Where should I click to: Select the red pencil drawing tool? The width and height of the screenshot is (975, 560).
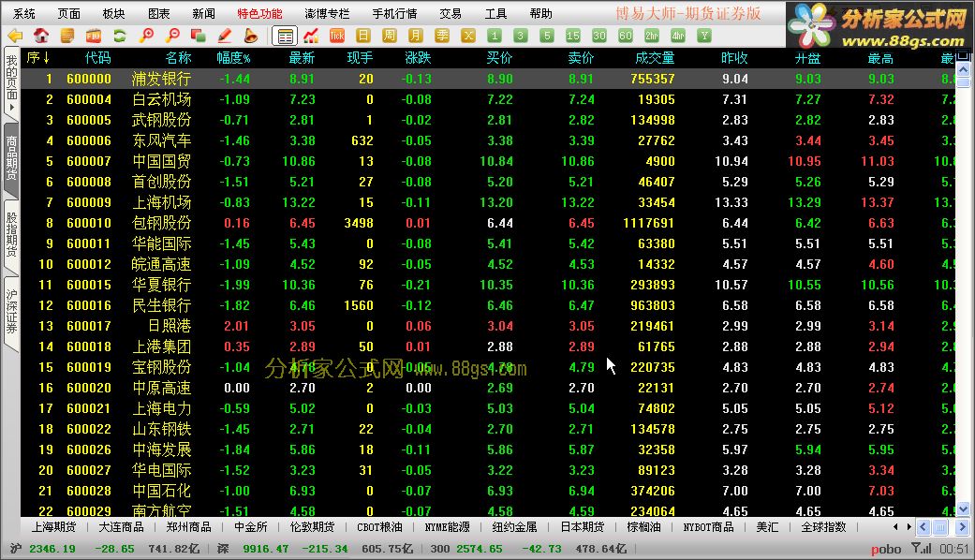tap(225, 36)
